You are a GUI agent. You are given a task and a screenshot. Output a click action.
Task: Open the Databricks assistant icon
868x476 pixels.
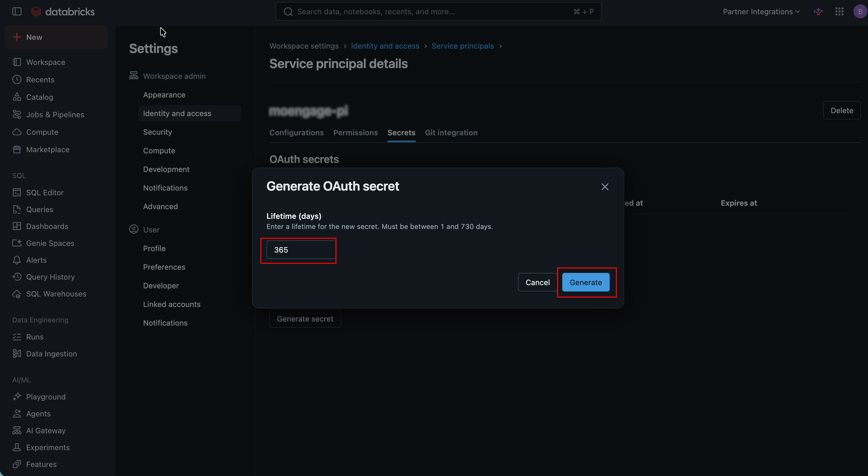[818, 11]
